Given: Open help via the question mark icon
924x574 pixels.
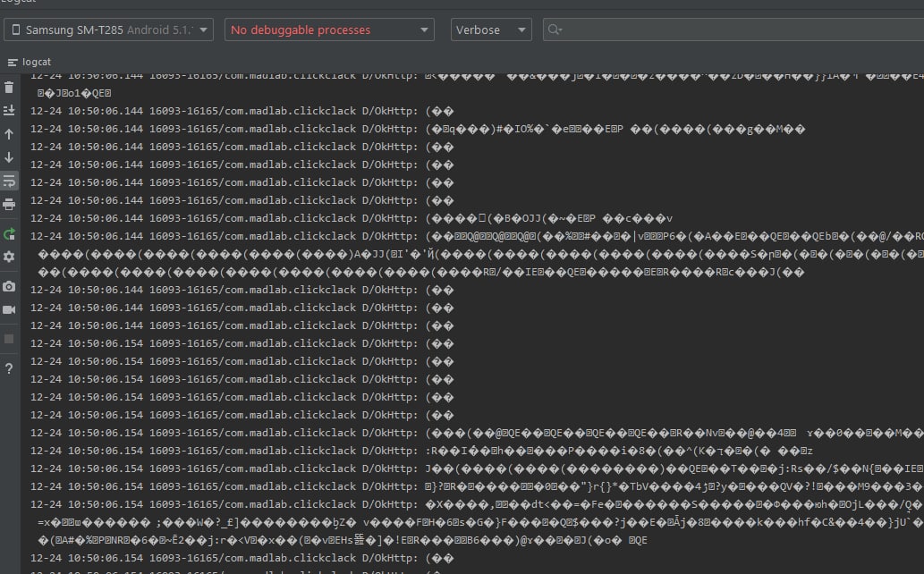Looking at the screenshot, I should point(9,369).
